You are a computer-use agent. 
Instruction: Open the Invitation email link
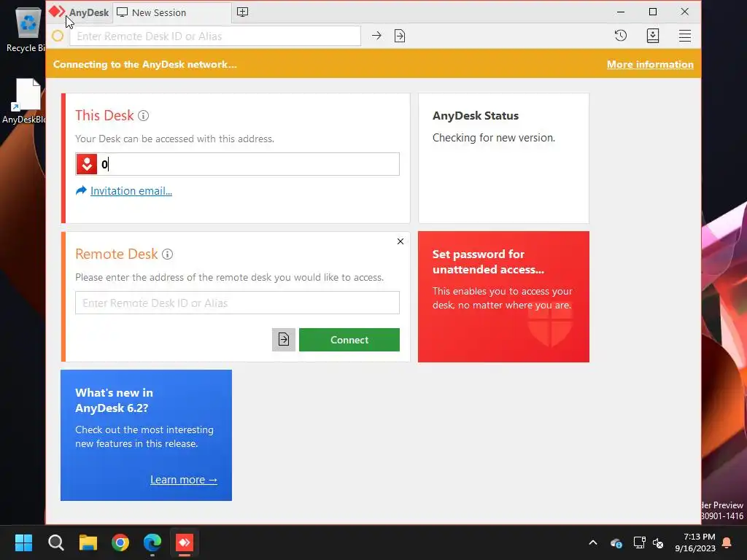tap(131, 191)
